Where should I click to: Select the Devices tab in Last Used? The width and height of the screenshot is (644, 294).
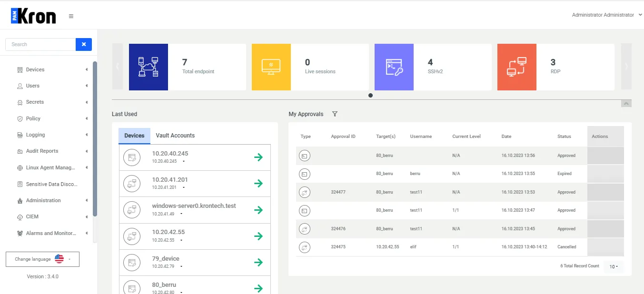click(x=134, y=136)
